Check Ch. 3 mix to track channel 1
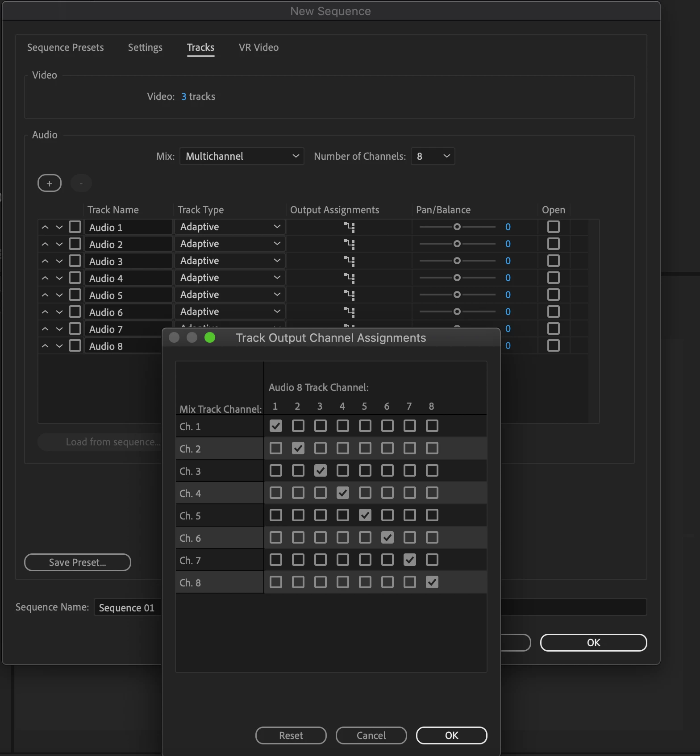Viewport: 700px width, 756px height. coord(276,470)
